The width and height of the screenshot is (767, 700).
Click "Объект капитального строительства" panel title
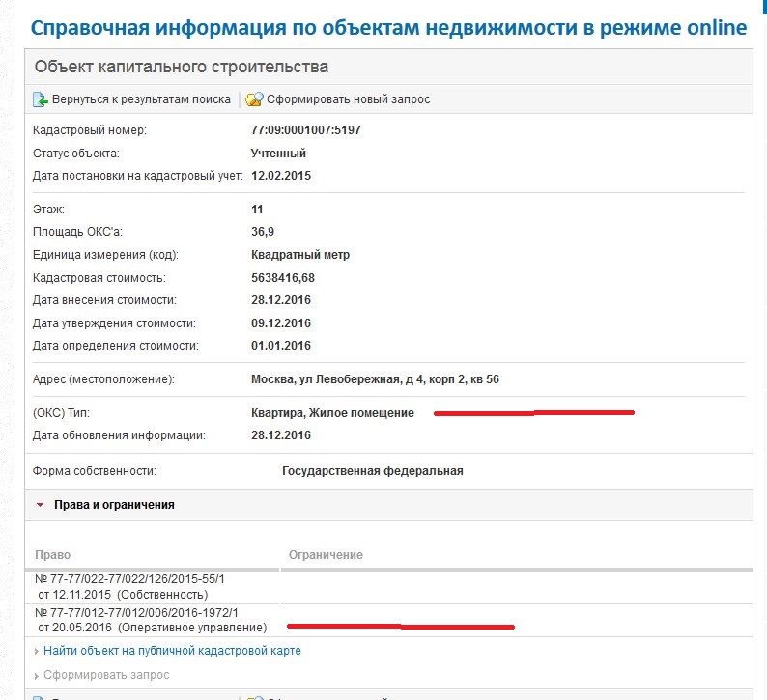182,67
